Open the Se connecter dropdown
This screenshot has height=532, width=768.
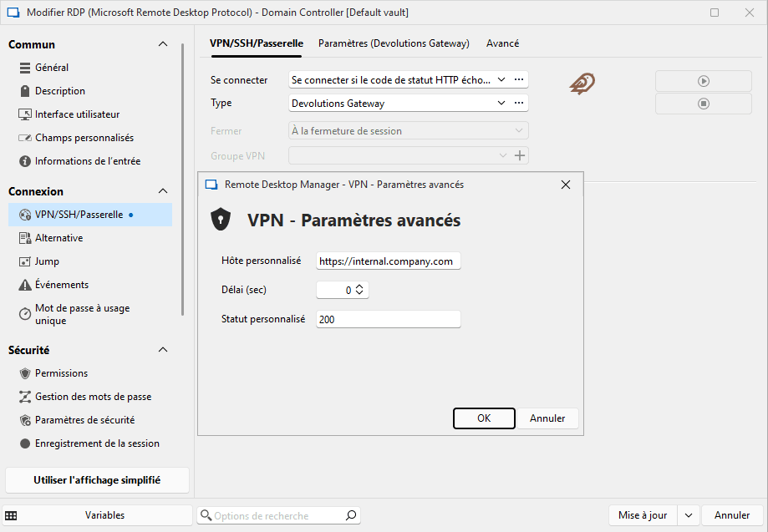501,80
